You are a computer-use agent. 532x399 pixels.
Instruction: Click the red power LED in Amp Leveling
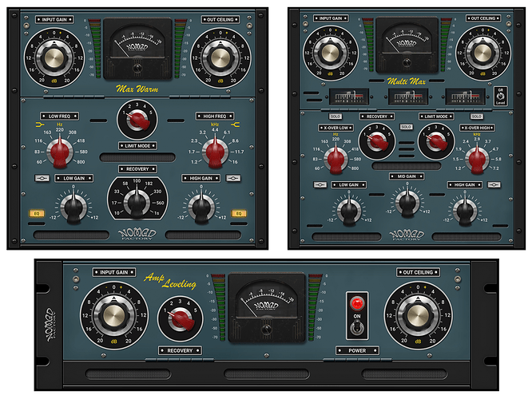tap(357, 303)
